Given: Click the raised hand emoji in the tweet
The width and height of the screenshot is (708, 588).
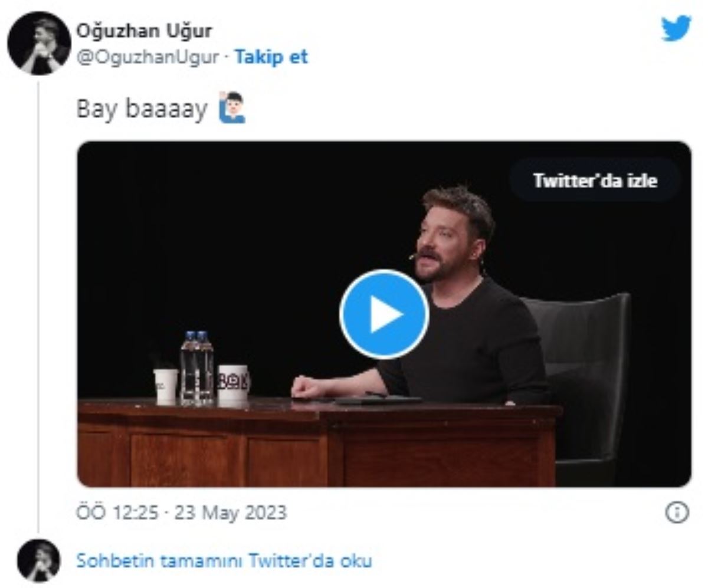Looking at the screenshot, I should pyautogui.click(x=231, y=107).
